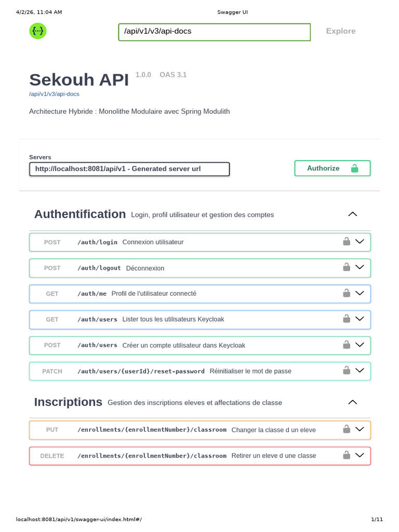Screen dimensions: 399x532
Task: Open the /api/v1/v3/api-docs link under title
Action: [54, 94]
